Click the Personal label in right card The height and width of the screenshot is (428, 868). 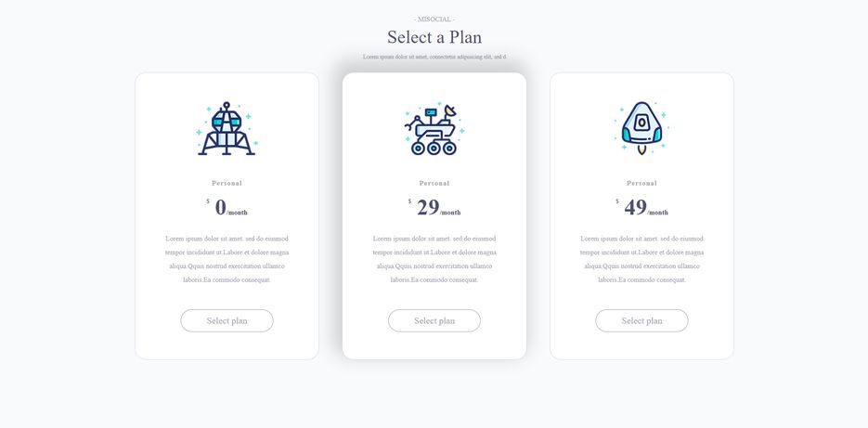641,183
